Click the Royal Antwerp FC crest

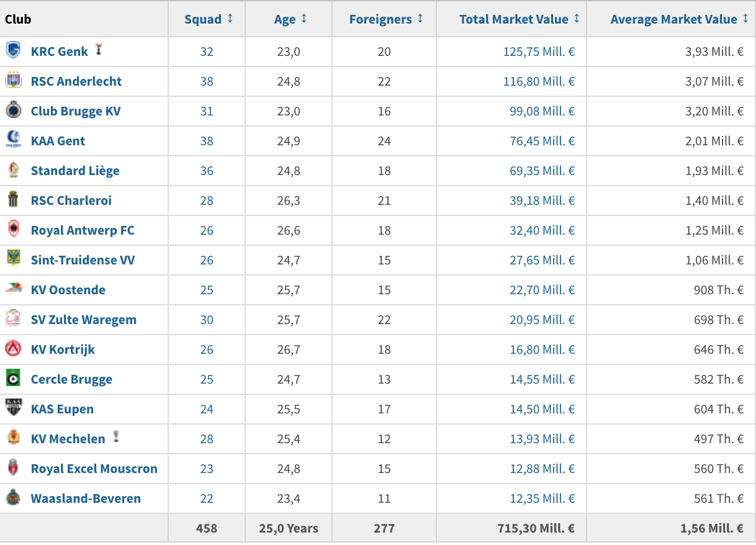tap(13, 230)
